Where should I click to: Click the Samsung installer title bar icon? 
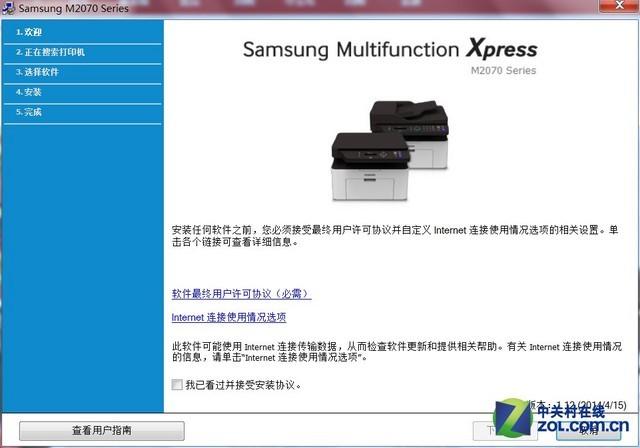coord(8,8)
